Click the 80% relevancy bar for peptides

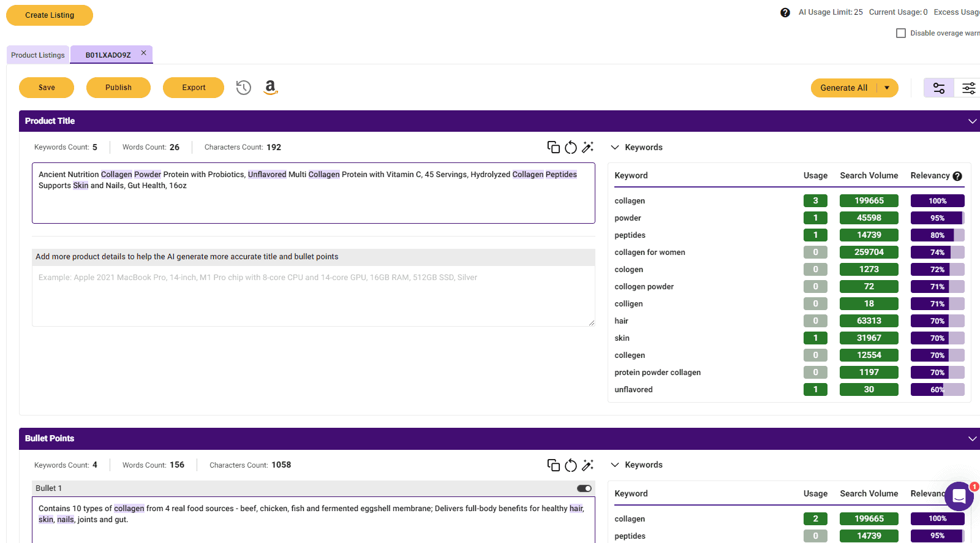pyautogui.click(x=937, y=235)
